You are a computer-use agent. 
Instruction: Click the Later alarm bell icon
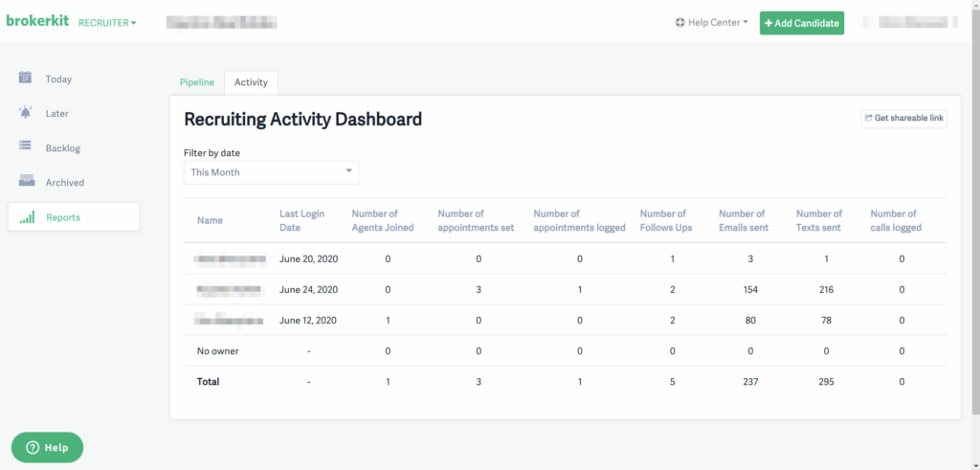pos(25,113)
